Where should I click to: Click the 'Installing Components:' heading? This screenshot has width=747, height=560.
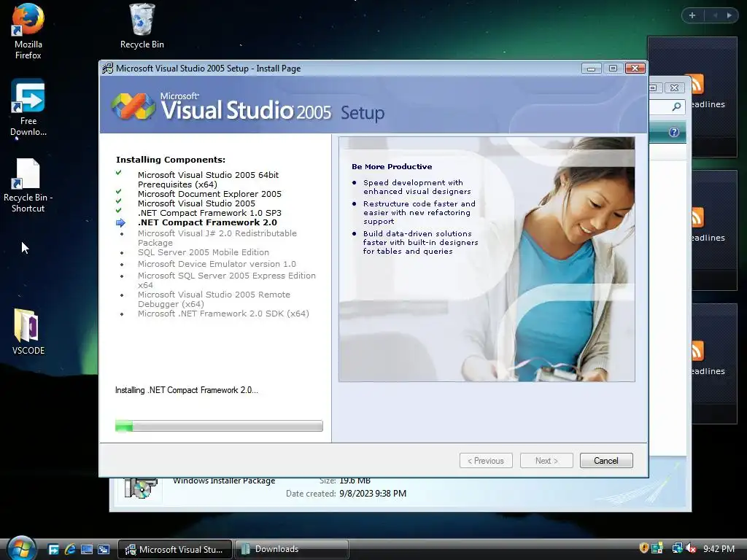click(x=171, y=160)
